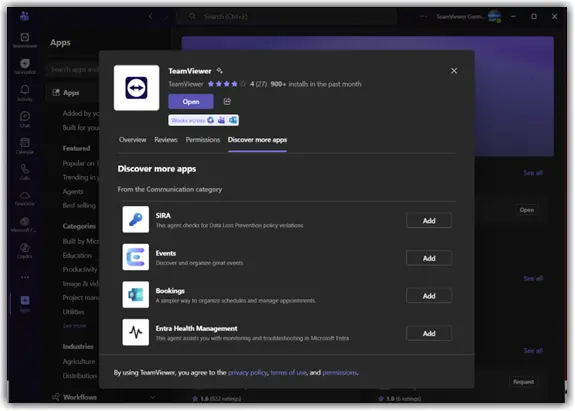Select the Discover more apps tab
The height and width of the screenshot is (411, 575).
[x=257, y=140]
